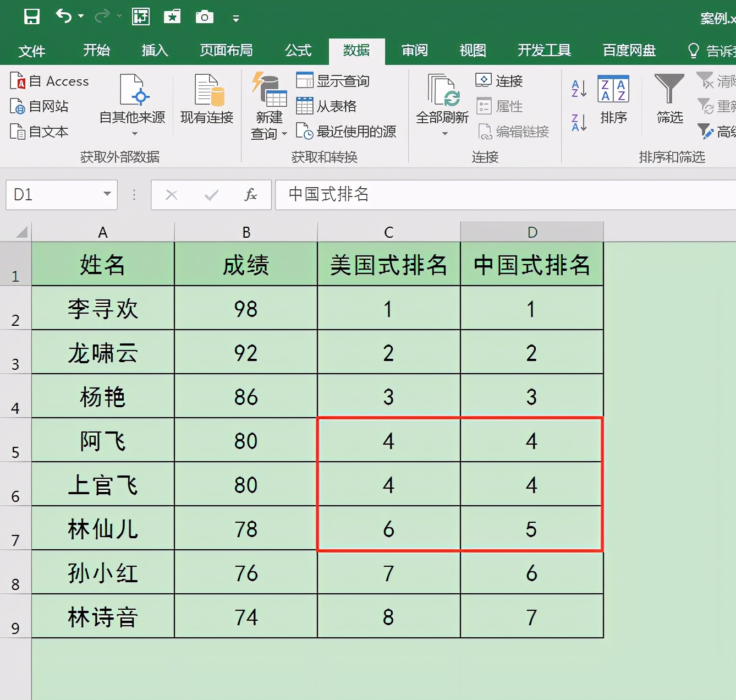
Task: Click the star-marked quick access toolbar icon
Action: tap(172, 17)
